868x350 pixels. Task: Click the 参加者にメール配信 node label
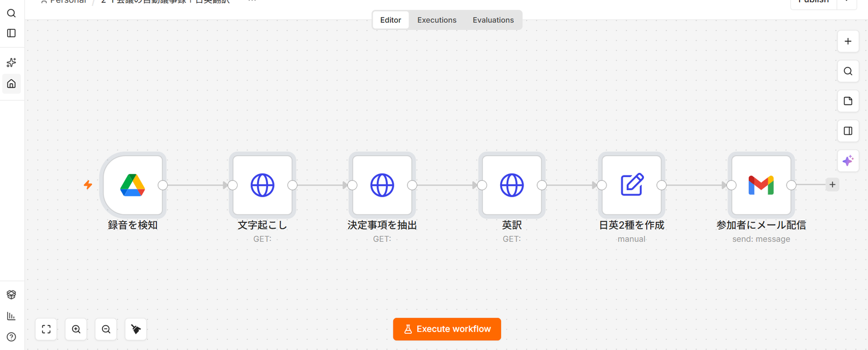(761, 225)
